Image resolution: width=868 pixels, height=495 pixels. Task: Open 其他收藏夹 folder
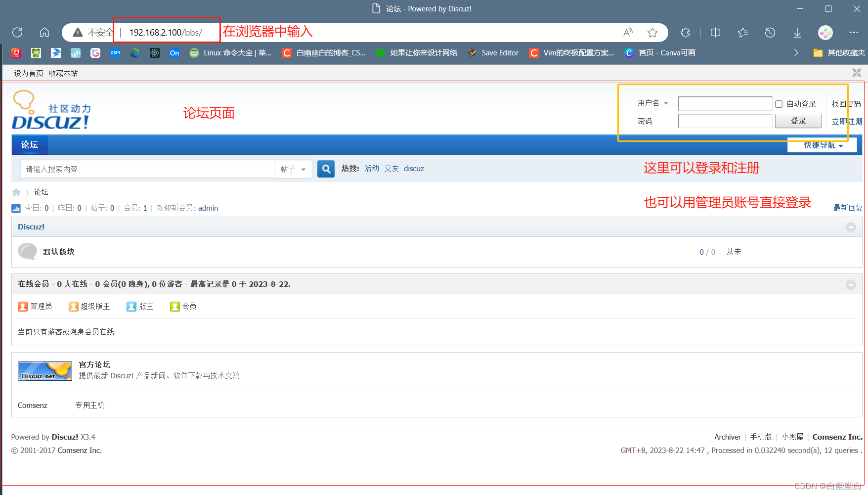tap(839, 53)
